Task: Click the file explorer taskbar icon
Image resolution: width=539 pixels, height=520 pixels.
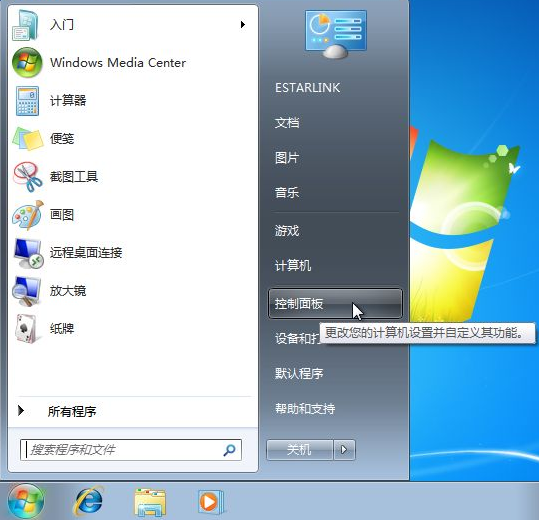Action: (150, 502)
